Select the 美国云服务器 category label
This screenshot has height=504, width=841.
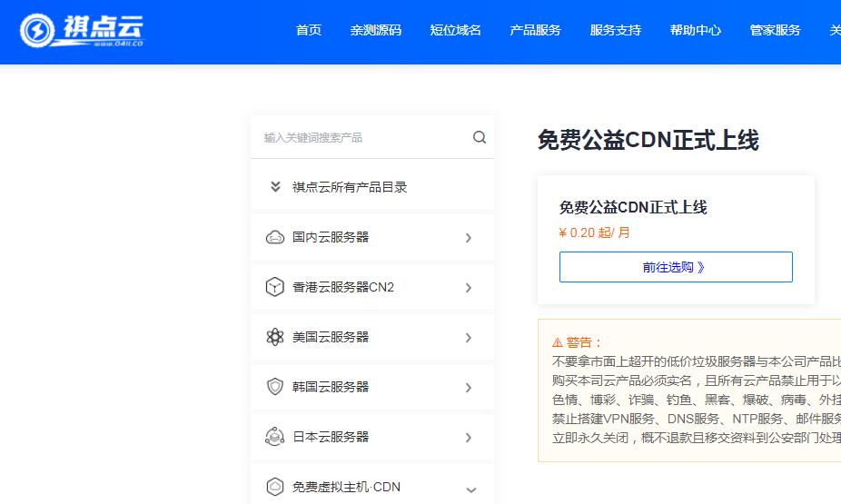coord(331,337)
